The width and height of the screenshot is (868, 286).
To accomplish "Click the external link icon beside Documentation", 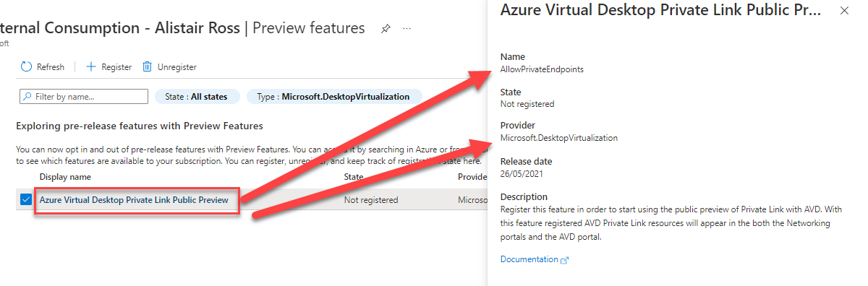I will coord(565,260).
